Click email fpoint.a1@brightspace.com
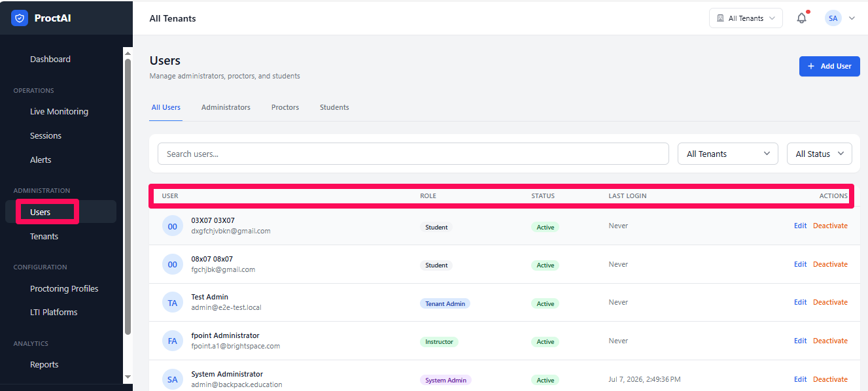Screen dimensions: 868x391 pyautogui.click(x=235, y=346)
